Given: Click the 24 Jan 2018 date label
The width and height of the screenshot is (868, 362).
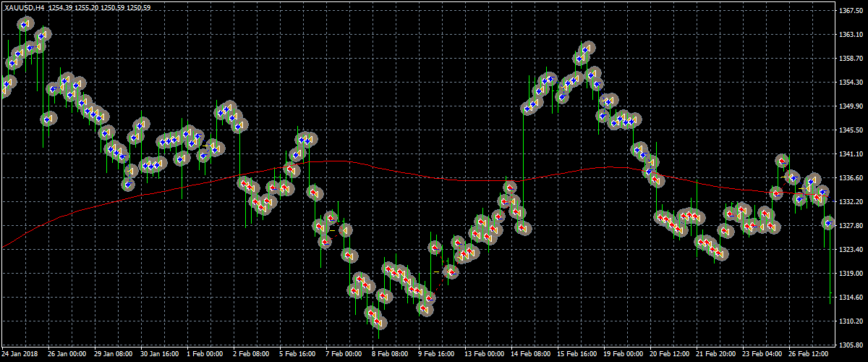Looking at the screenshot, I should [x=20, y=355].
